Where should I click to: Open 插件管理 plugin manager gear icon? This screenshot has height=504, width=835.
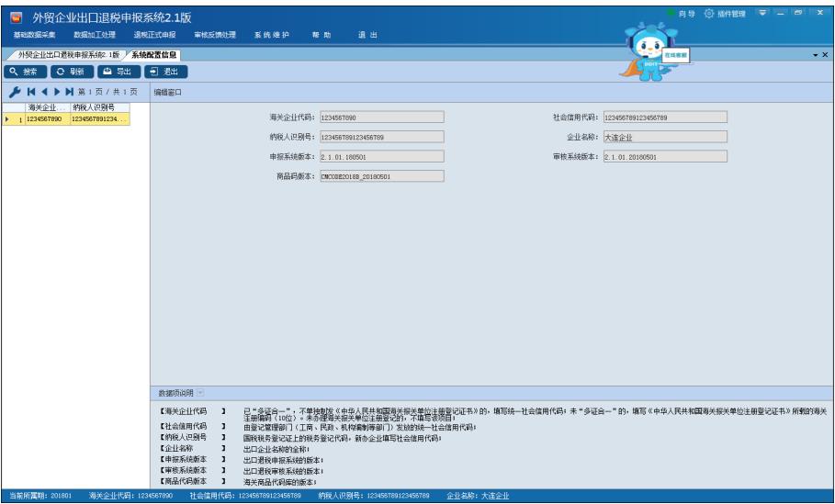(709, 11)
